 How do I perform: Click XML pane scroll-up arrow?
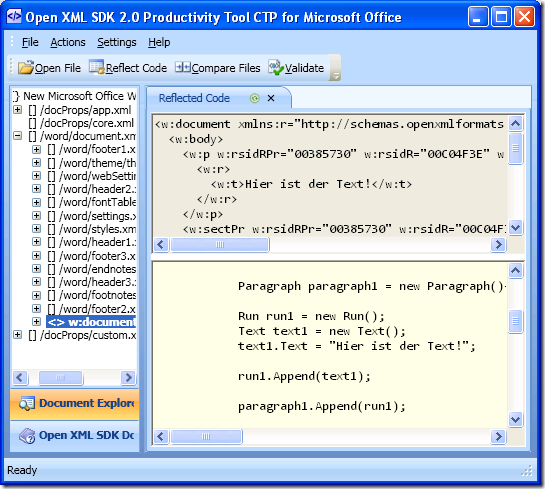click(x=515, y=123)
